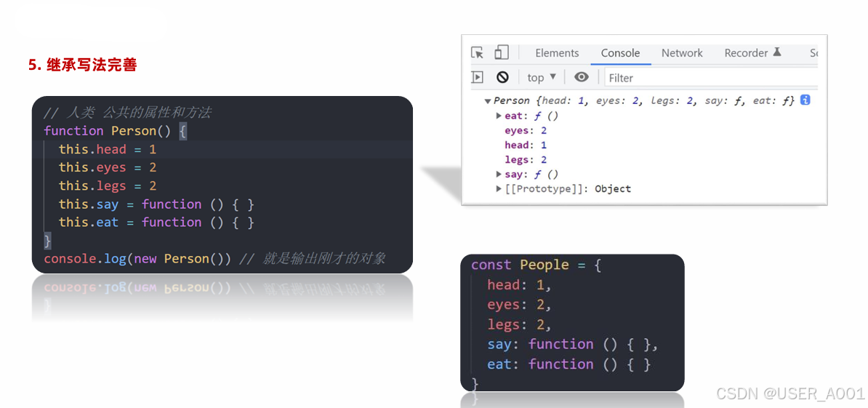Open the Recorder tab
The height and width of the screenshot is (408, 868).
click(x=746, y=53)
